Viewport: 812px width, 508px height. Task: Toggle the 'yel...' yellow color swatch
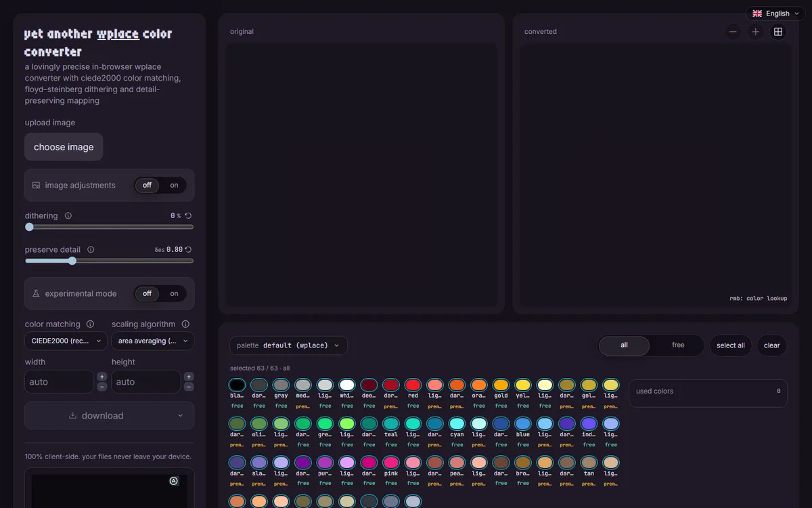[523, 385]
